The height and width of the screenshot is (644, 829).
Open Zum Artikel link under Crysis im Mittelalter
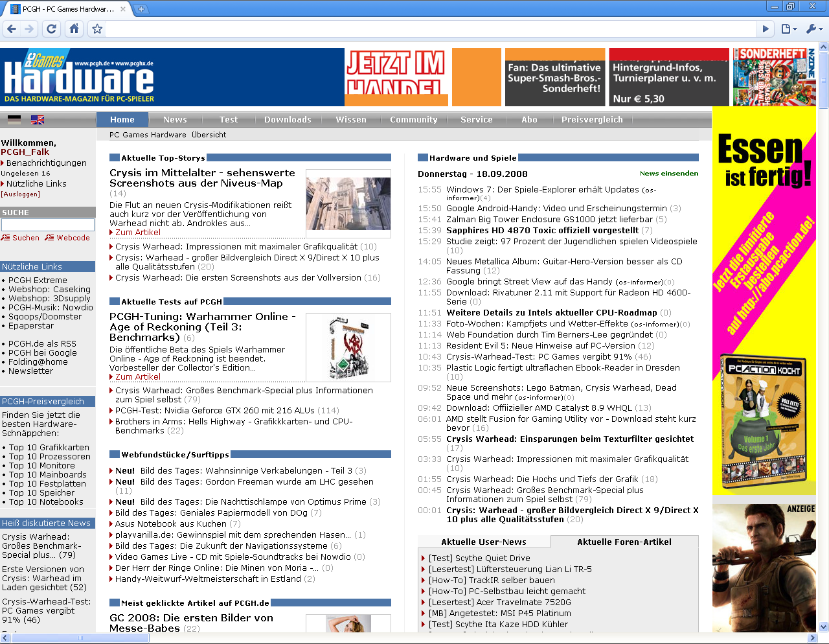click(138, 233)
